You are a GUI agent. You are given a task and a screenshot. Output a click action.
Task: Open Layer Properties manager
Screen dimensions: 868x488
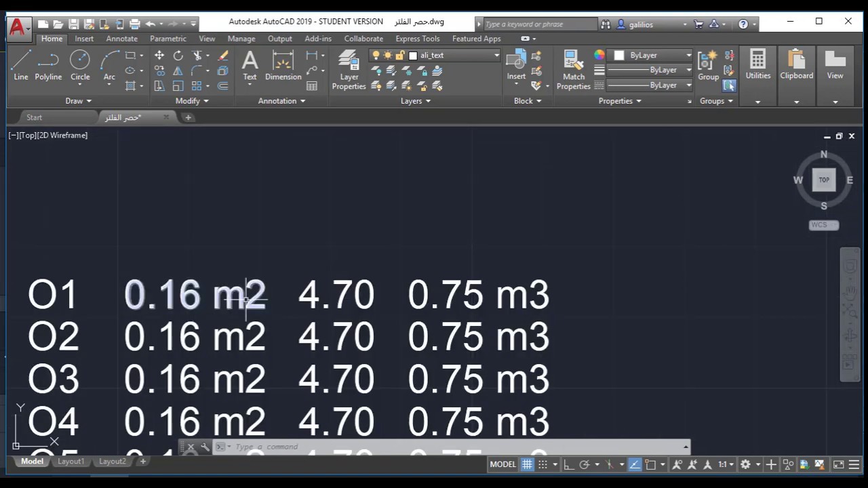[x=349, y=70]
